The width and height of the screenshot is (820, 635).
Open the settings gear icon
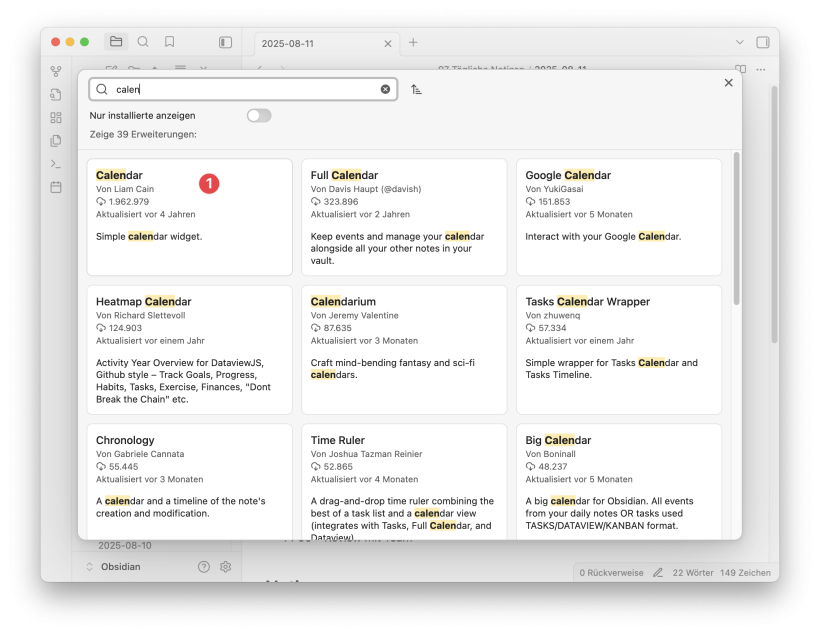(x=225, y=567)
